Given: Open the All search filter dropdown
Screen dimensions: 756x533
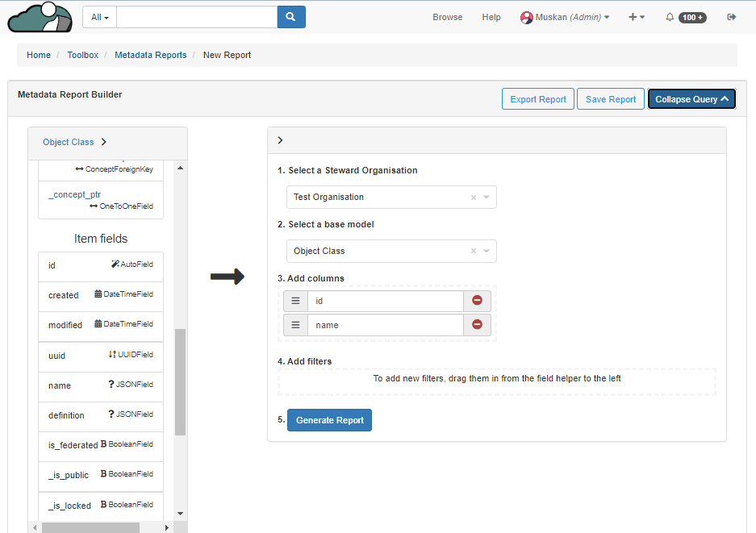Looking at the screenshot, I should (101, 17).
